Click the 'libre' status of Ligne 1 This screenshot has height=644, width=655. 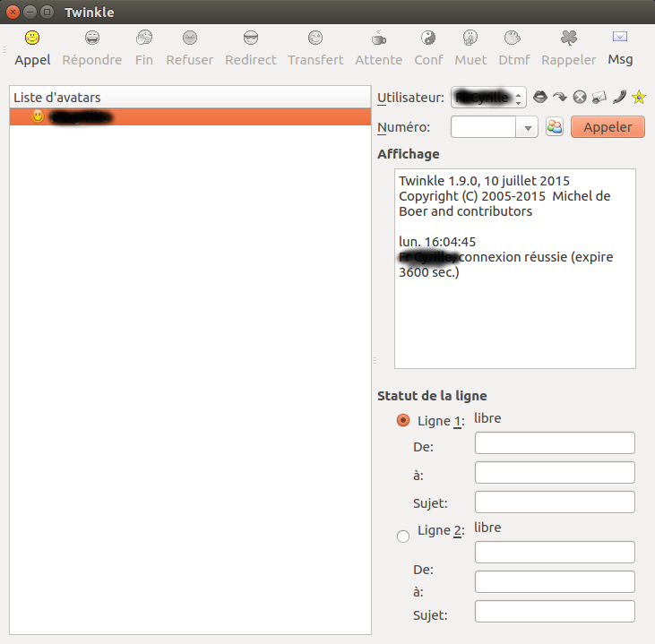[487, 418]
